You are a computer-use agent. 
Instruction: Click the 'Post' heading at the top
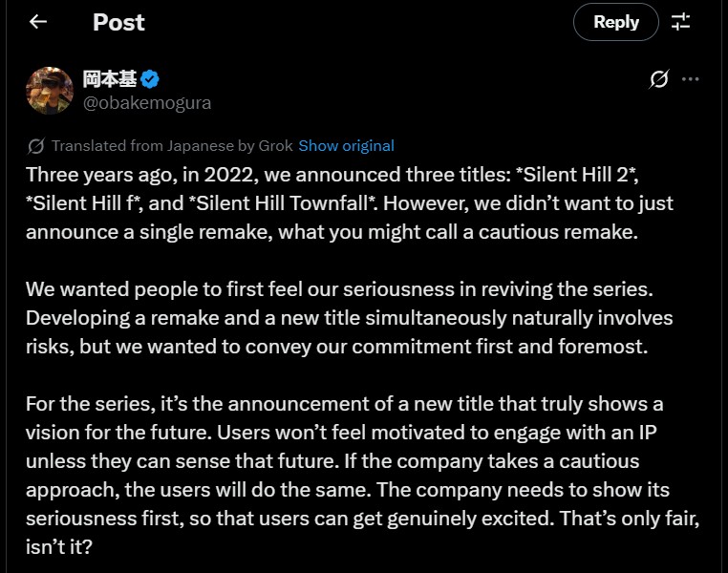pos(118,22)
